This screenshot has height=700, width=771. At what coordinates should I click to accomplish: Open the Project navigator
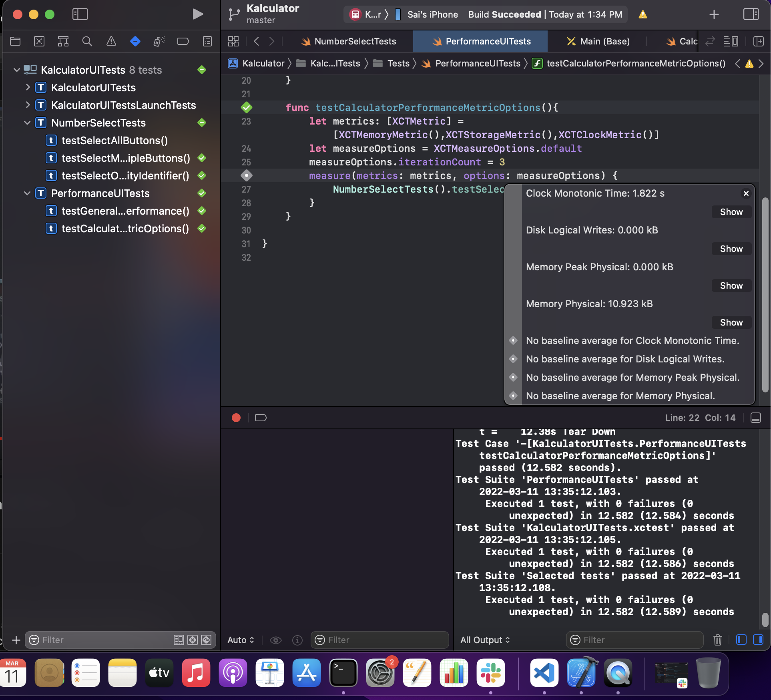(15, 41)
